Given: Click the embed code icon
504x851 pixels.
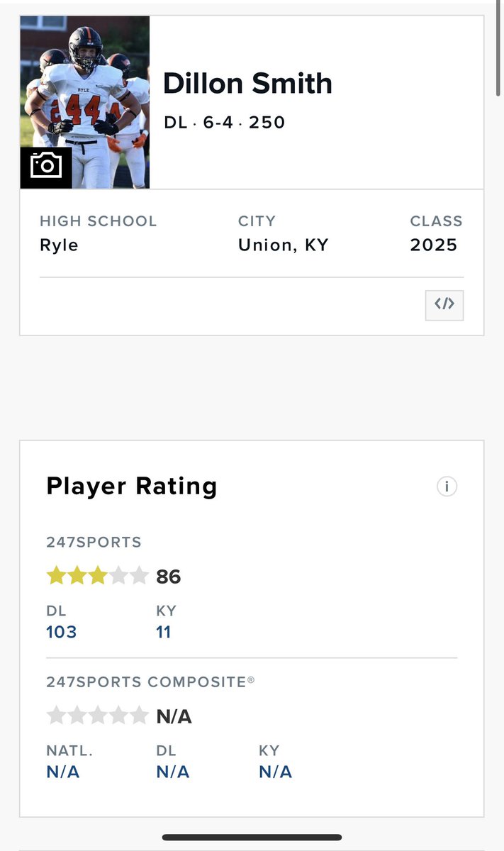Looking at the screenshot, I should (x=444, y=304).
